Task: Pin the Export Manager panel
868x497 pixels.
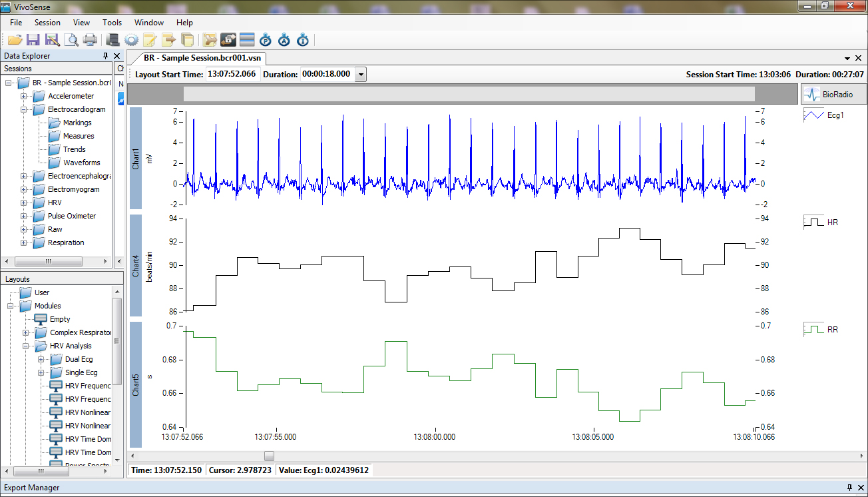Action: point(850,487)
